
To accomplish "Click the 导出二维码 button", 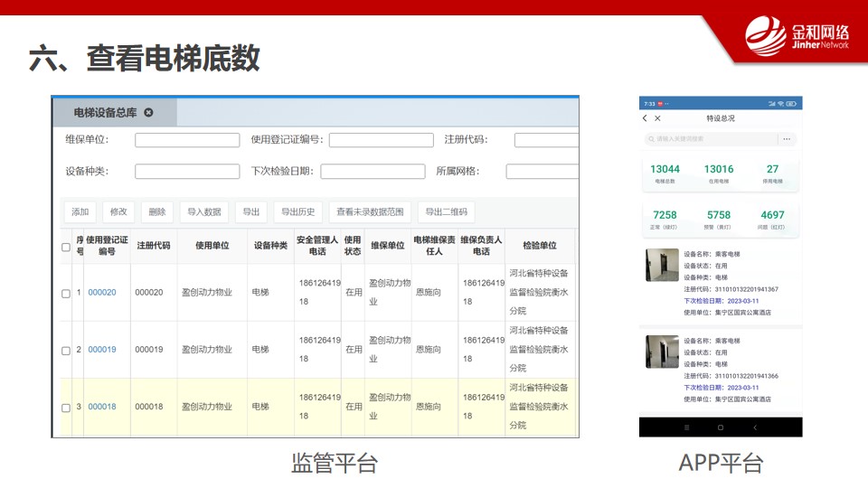I will [x=447, y=212].
